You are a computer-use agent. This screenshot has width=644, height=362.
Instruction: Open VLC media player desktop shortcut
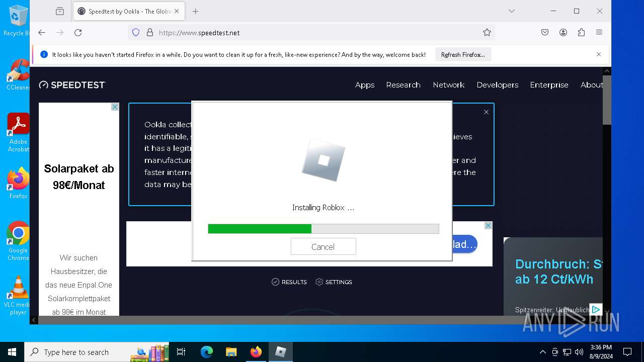click(x=18, y=295)
